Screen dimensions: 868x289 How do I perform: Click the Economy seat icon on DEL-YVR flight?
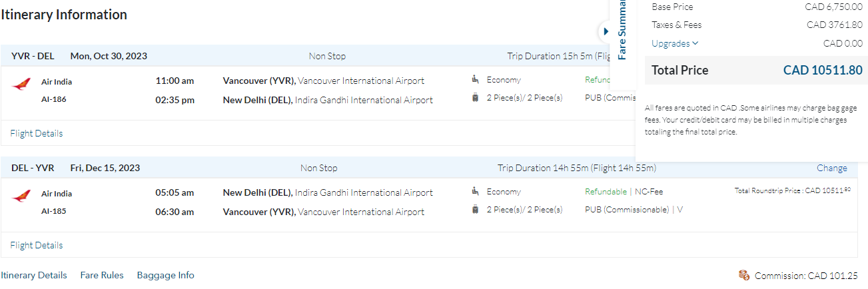tap(475, 192)
